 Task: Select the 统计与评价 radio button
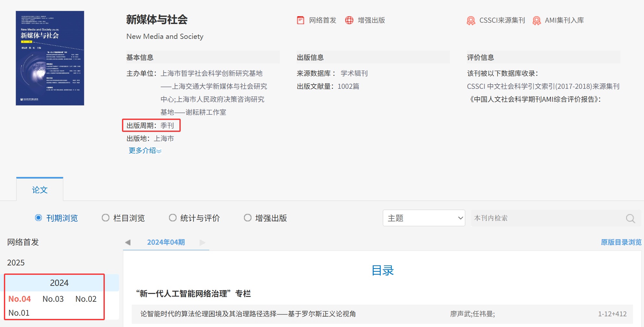[x=173, y=218]
